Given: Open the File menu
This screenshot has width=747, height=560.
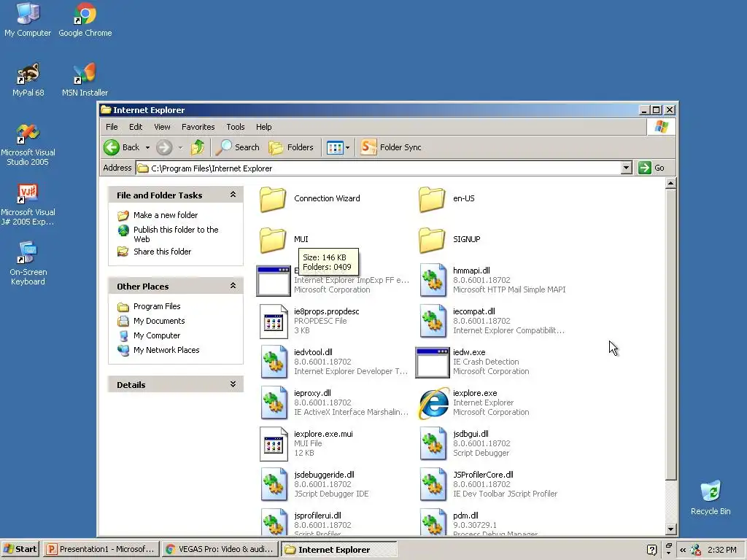Looking at the screenshot, I should point(112,127).
